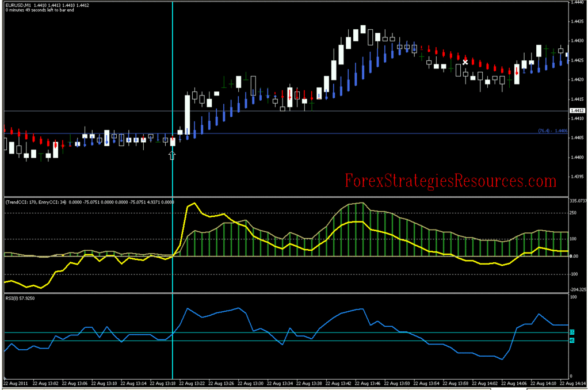Select the RSI(8) indicator label

(x=16, y=298)
